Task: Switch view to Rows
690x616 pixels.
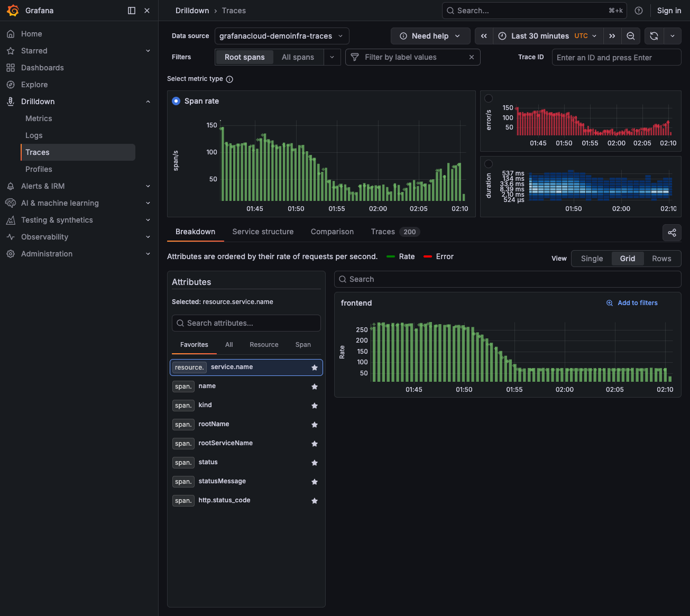Action: [661, 259]
